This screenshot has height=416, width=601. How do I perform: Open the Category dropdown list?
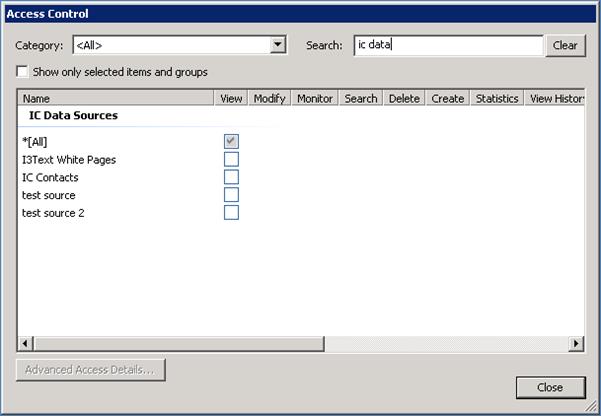coord(278,45)
